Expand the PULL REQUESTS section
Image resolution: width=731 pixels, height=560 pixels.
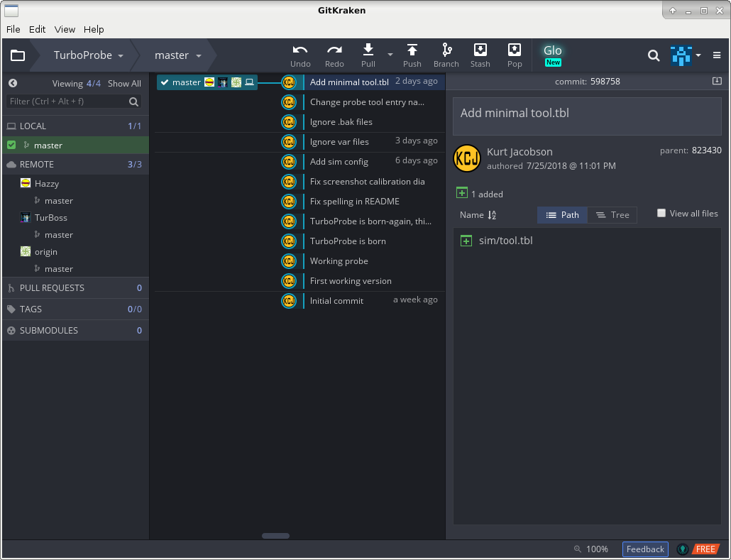pos(75,288)
